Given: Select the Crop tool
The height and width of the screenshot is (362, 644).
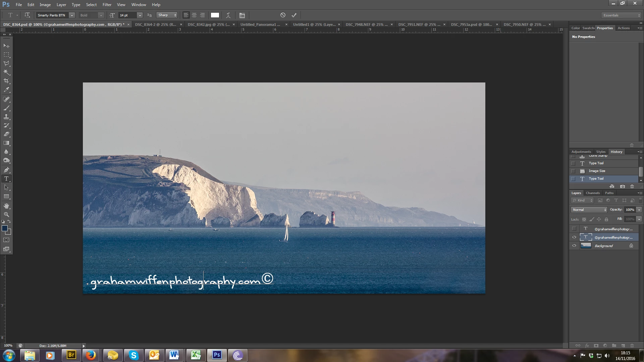Looking at the screenshot, I should point(6,81).
